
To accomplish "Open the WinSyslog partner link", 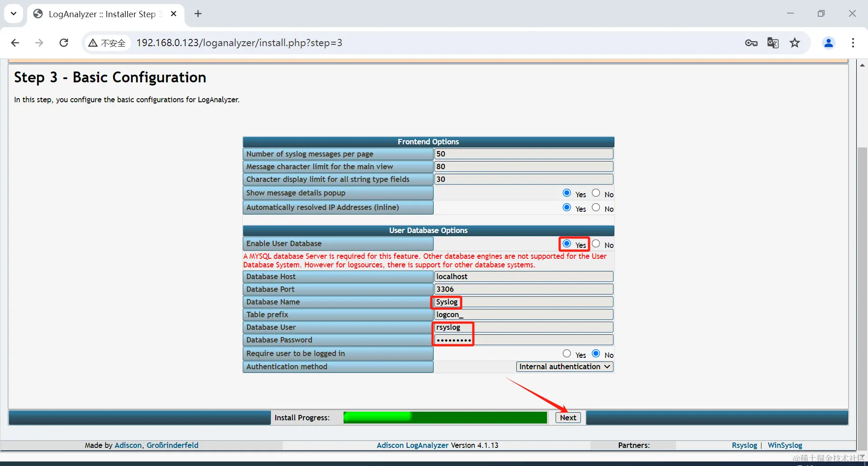I will click(785, 445).
